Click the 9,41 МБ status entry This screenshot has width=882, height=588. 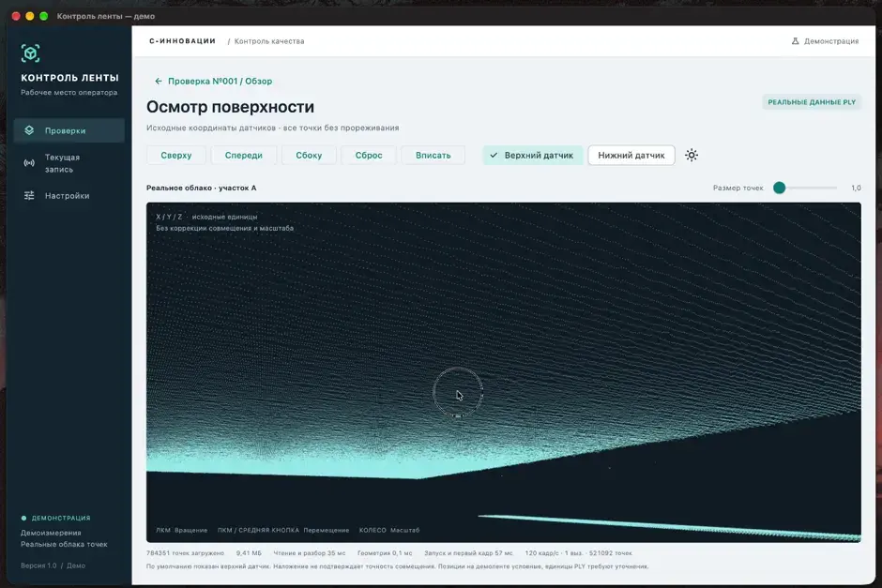(x=249, y=553)
